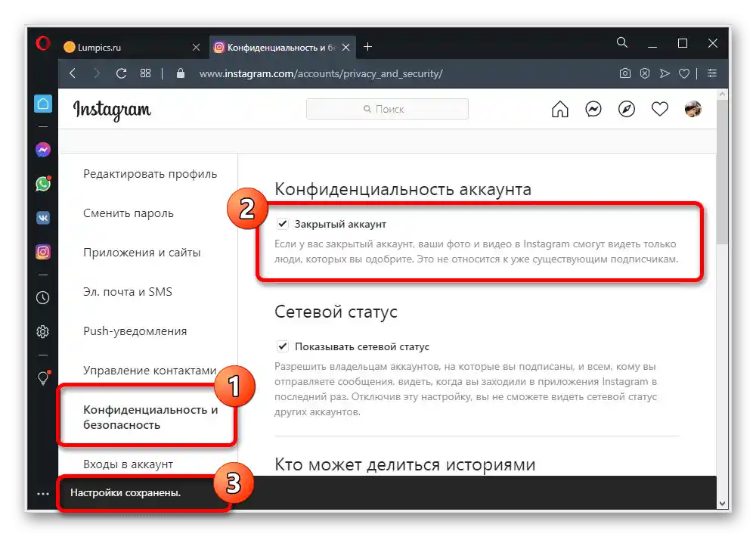Image resolution: width=756 pixels, height=537 pixels.
Task: Take a snapshot with the camera icon
Action: [625, 73]
